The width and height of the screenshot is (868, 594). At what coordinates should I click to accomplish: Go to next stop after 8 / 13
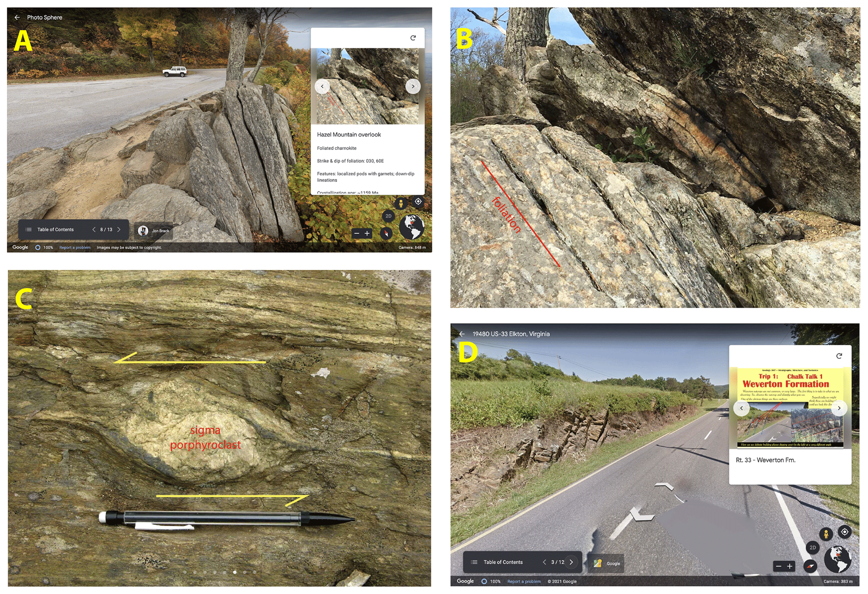click(x=119, y=230)
